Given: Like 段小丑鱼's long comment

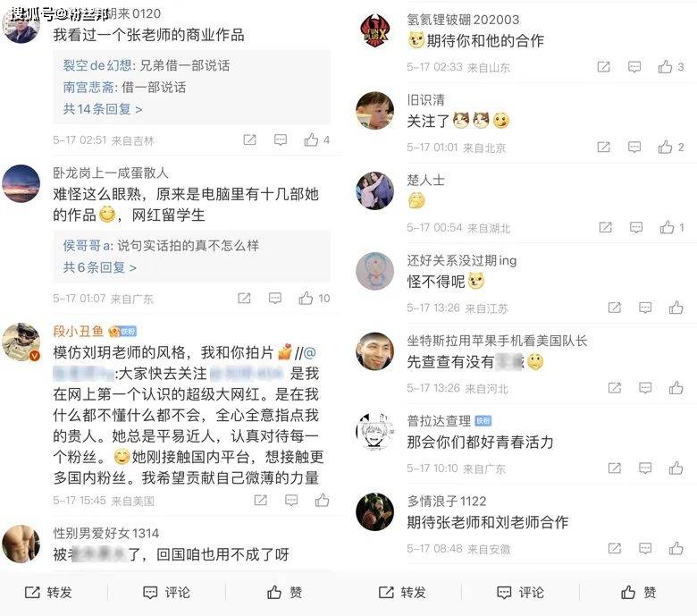Looking at the screenshot, I should pos(323,501).
